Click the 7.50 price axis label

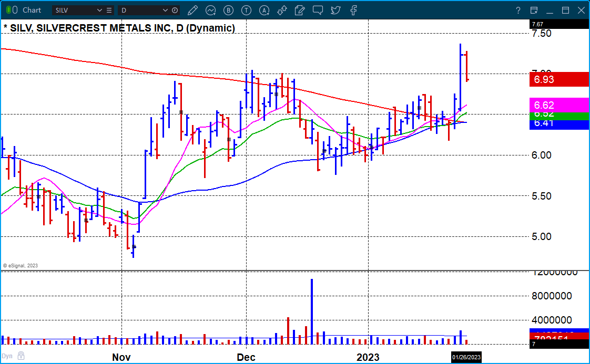[542, 34]
